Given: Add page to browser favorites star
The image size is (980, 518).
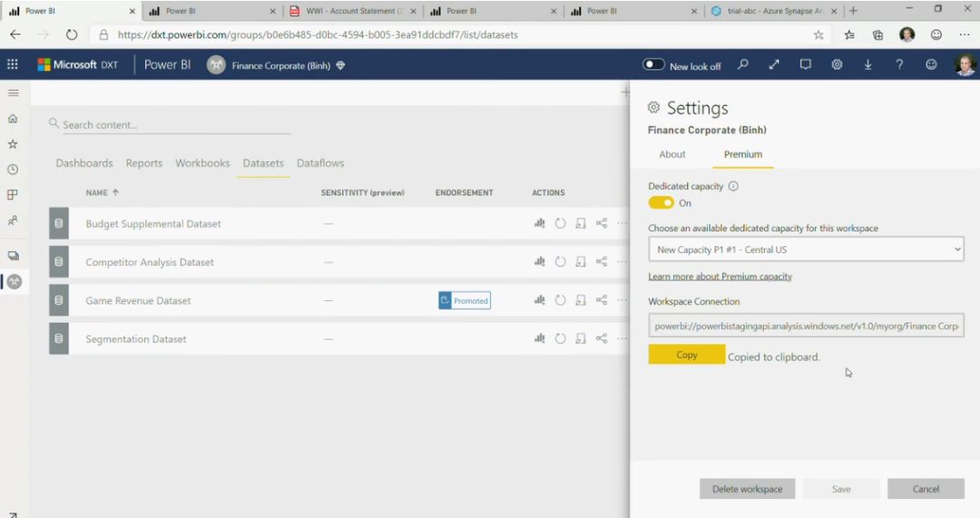Looking at the screenshot, I should 818,35.
